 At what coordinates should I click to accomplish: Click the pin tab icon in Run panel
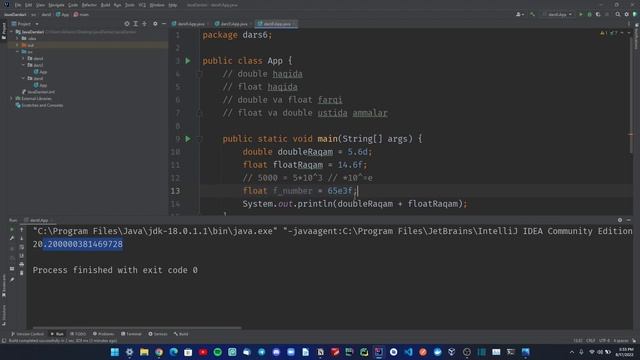coord(12,280)
